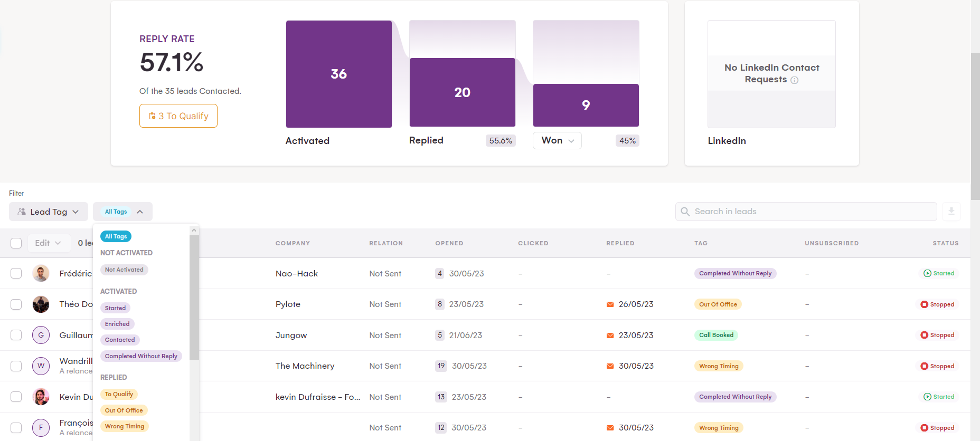Image resolution: width=980 pixels, height=441 pixels.
Task: Check the box for the Théo row
Action: pyautogui.click(x=16, y=304)
